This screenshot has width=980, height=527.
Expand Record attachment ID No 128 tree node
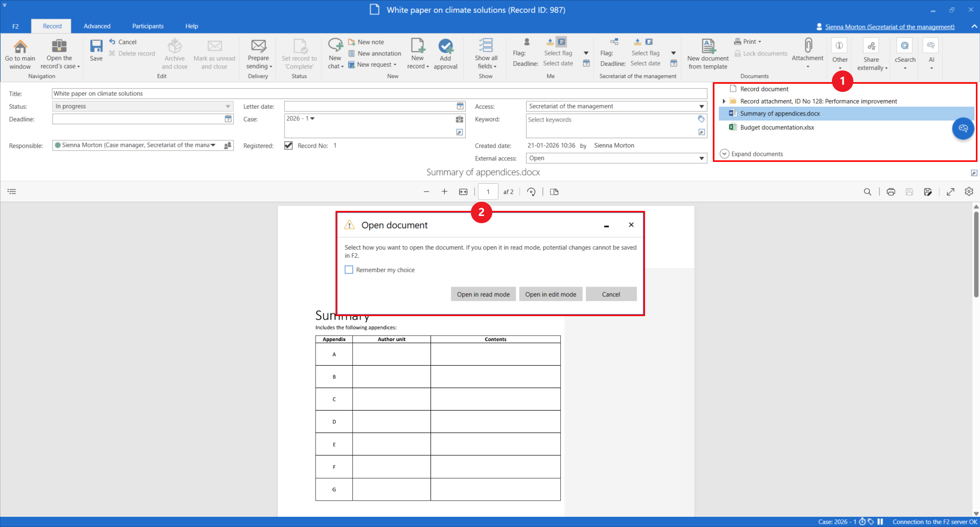tap(724, 101)
